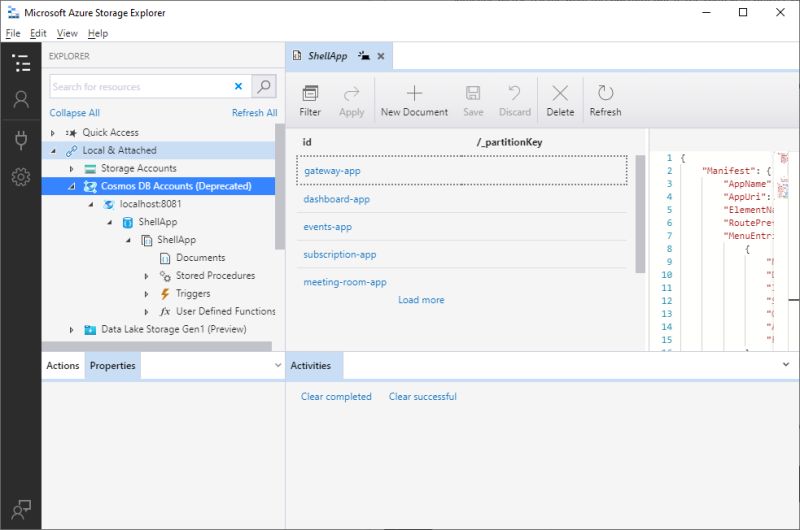Close the ShellApp tab
Screen dimensions: 800x530
[381, 56]
